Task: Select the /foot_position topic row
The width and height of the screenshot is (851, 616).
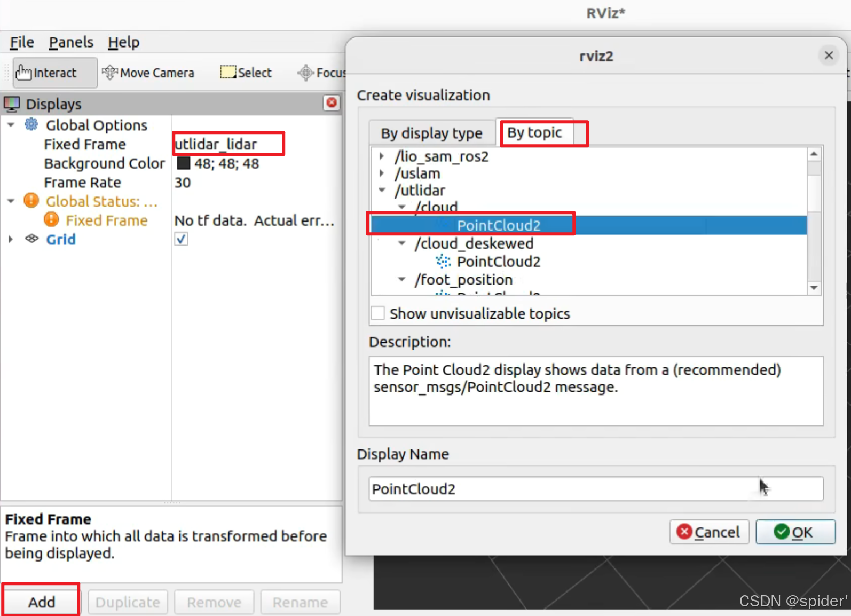Action: pyautogui.click(x=463, y=280)
